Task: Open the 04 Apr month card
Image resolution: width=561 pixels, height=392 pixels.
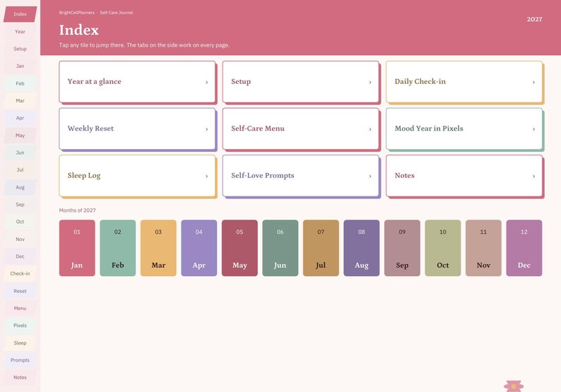Action: click(x=199, y=248)
